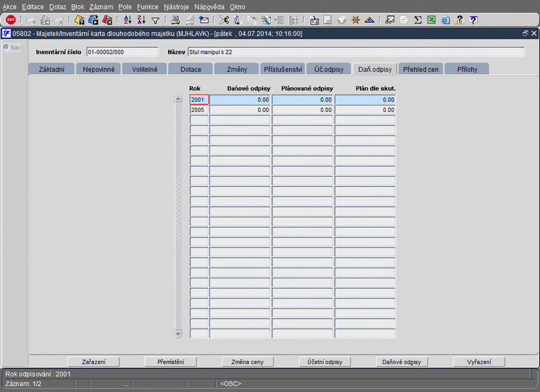Switch to the Přehled cen tab

click(421, 69)
